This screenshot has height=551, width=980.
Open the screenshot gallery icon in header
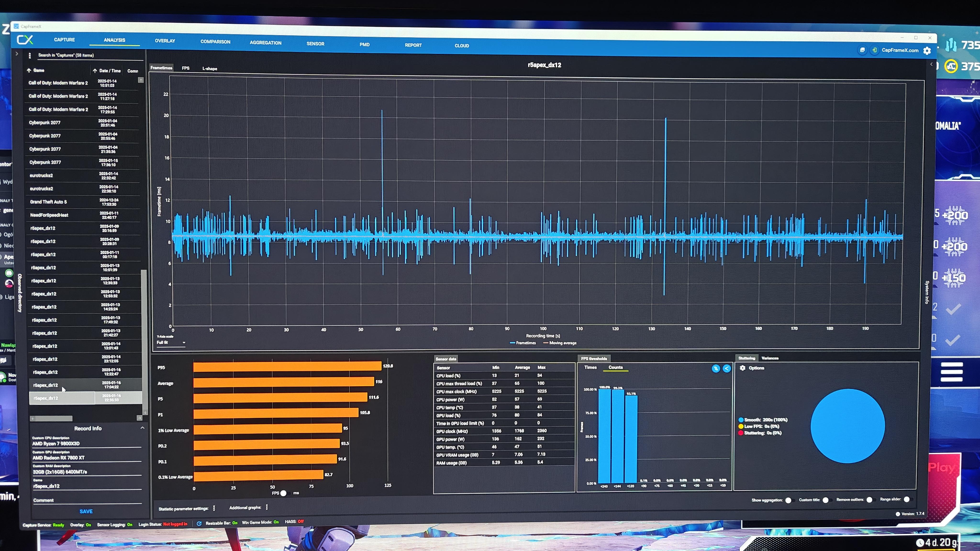(862, 50)
